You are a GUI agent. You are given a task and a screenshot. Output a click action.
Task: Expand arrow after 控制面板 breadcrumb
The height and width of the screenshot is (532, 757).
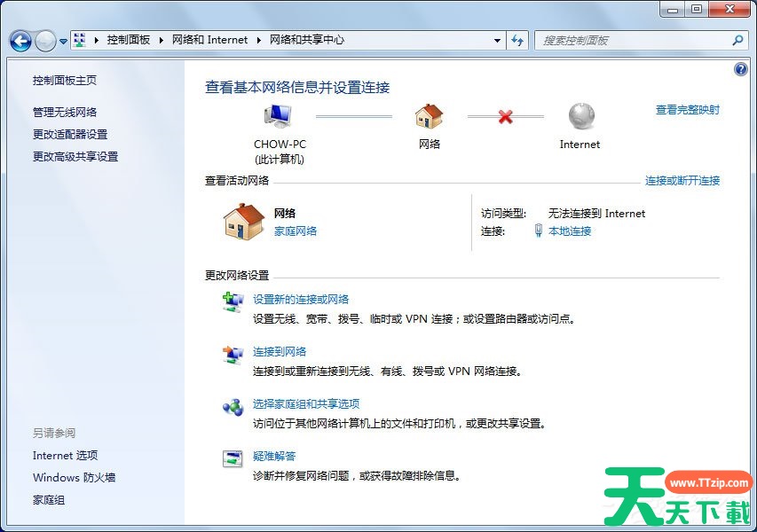click(x=161, y=41)
